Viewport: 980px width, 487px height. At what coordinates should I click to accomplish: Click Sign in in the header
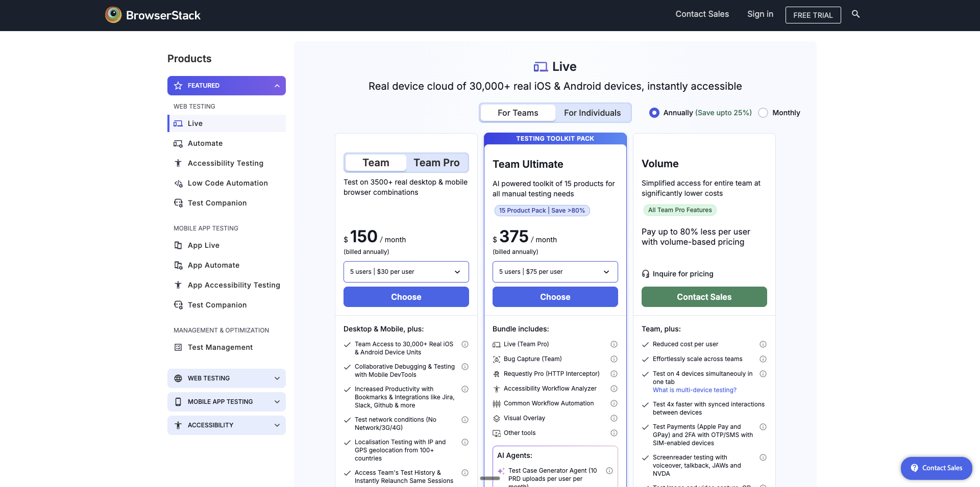coord(760,14)
